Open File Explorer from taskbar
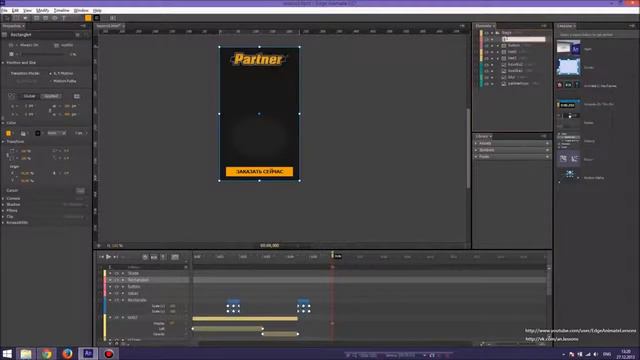Screen dimensions: 640x360 (26, 353)
